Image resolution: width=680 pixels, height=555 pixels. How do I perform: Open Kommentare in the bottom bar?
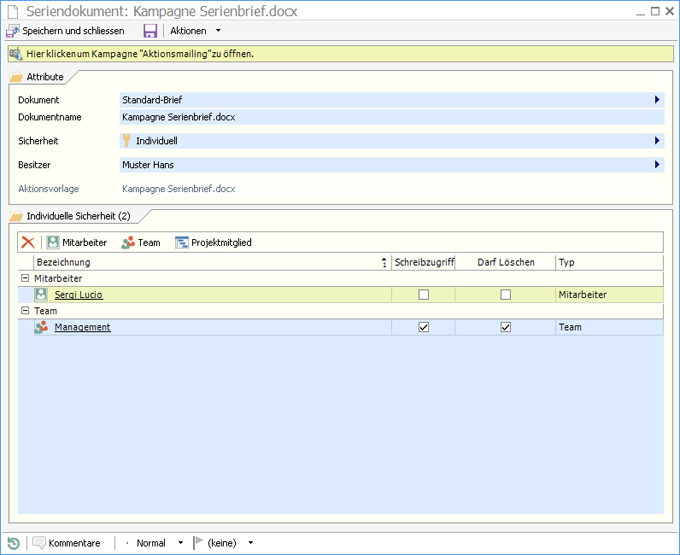click(66, 543)
